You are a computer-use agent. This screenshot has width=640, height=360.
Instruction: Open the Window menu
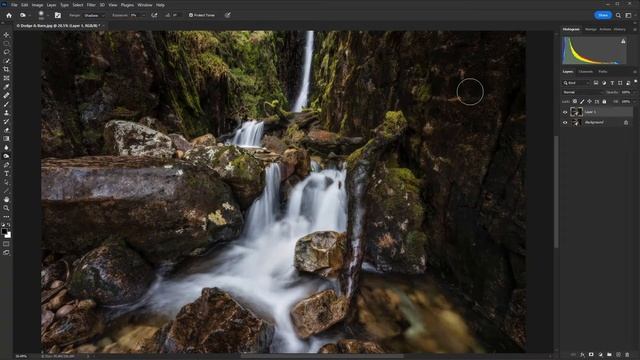144,5
